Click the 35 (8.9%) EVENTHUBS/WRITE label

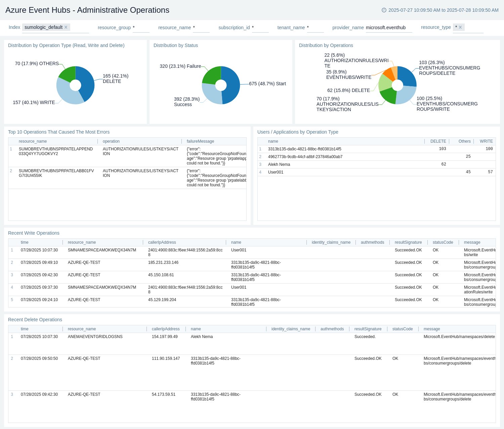pos(349,75)
